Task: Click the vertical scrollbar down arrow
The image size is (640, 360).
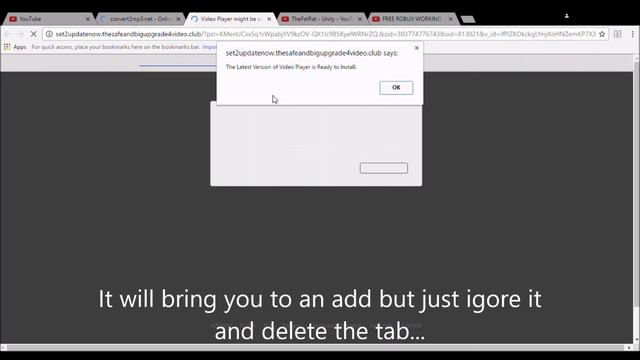Action: pyautogui.click(x=636, y=340)
